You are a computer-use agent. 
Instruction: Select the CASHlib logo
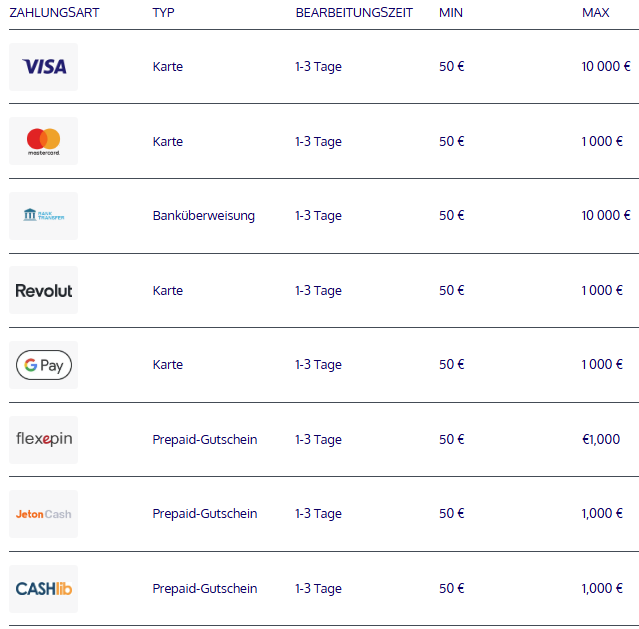pos(44,589)
